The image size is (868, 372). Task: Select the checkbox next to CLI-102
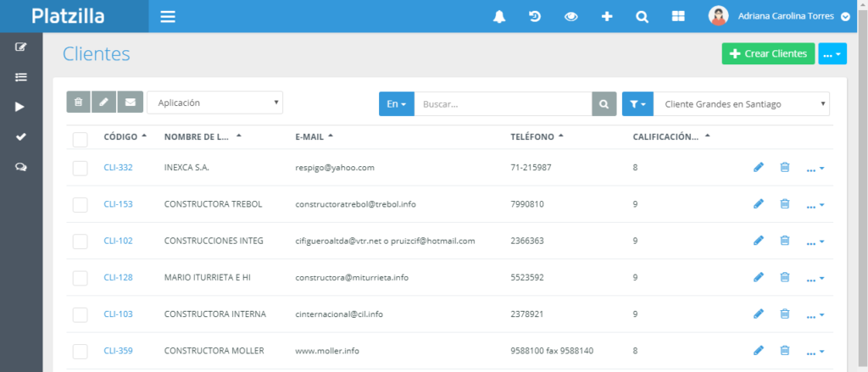[81, 242]
